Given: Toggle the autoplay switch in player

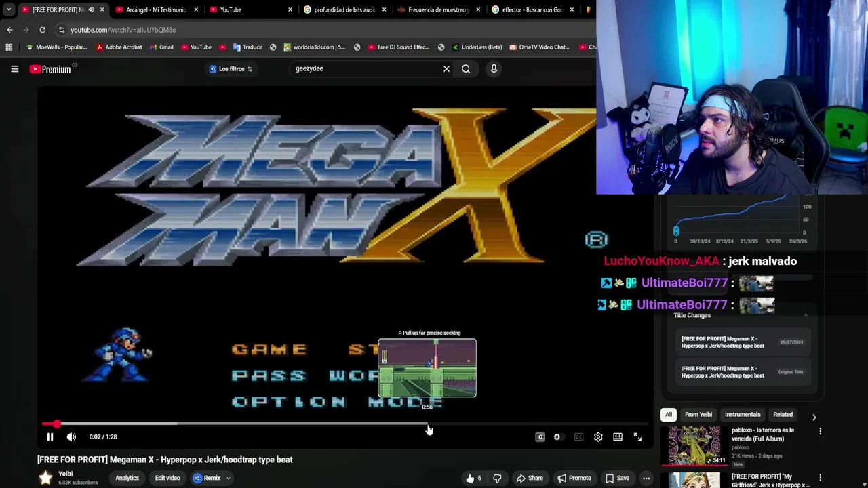Looking at the screenshot, I should click(557, 437).
